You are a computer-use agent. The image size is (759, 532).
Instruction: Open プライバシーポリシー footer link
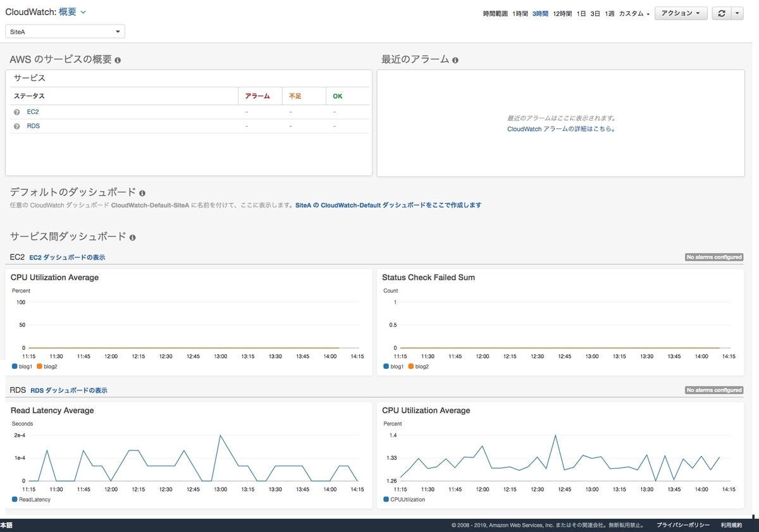pyautogui.click(x=683, y=526)
